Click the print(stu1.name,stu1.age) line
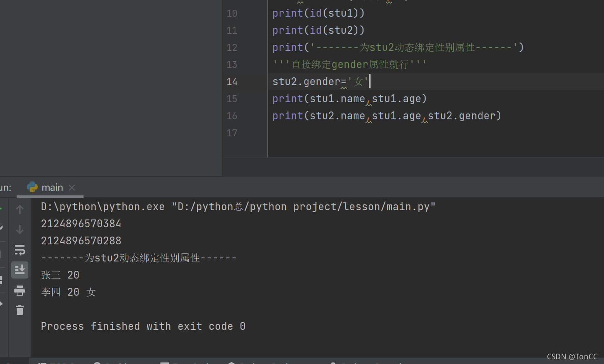Viewport: 604px width, 364px height. pyautogui.click(x=350, y=99)
